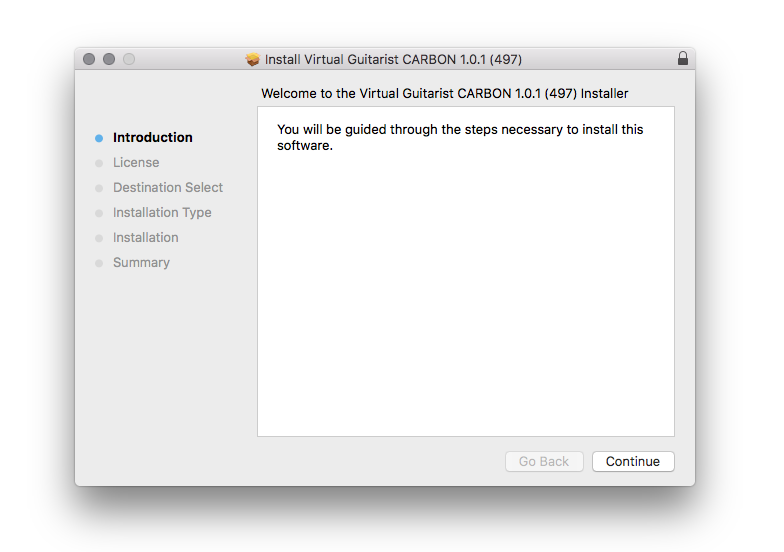The image size is (784, 552).
Task: Click the lock icon in title bar
Action: tap(683, 59)
